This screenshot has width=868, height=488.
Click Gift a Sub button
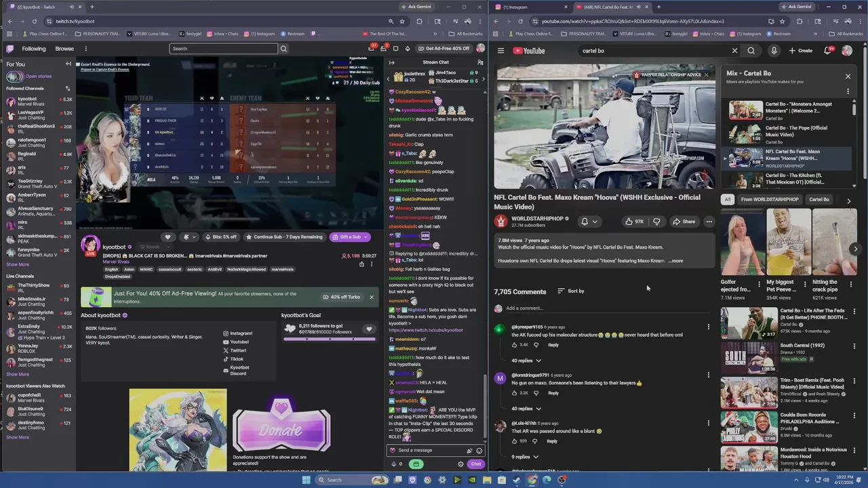coord(350,237)
